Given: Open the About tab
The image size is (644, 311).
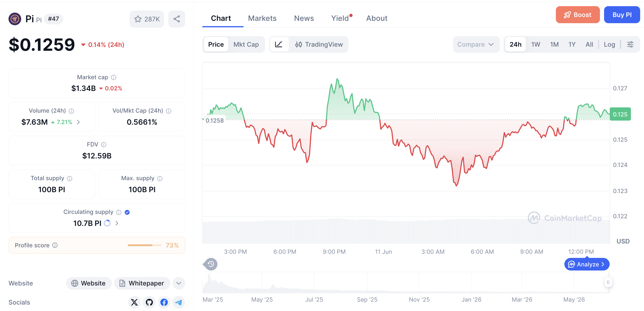Looking at the screenshot, I should coord(377,18).
